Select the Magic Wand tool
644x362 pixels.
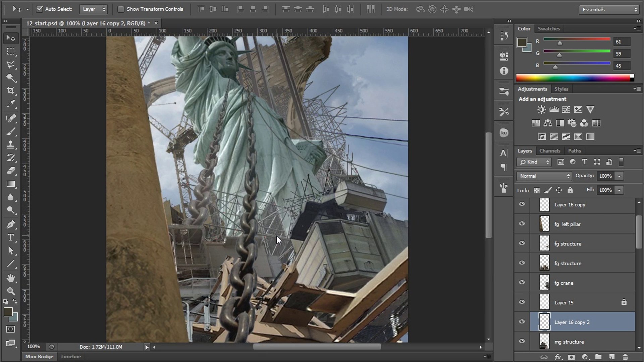(x=11, y=78)
